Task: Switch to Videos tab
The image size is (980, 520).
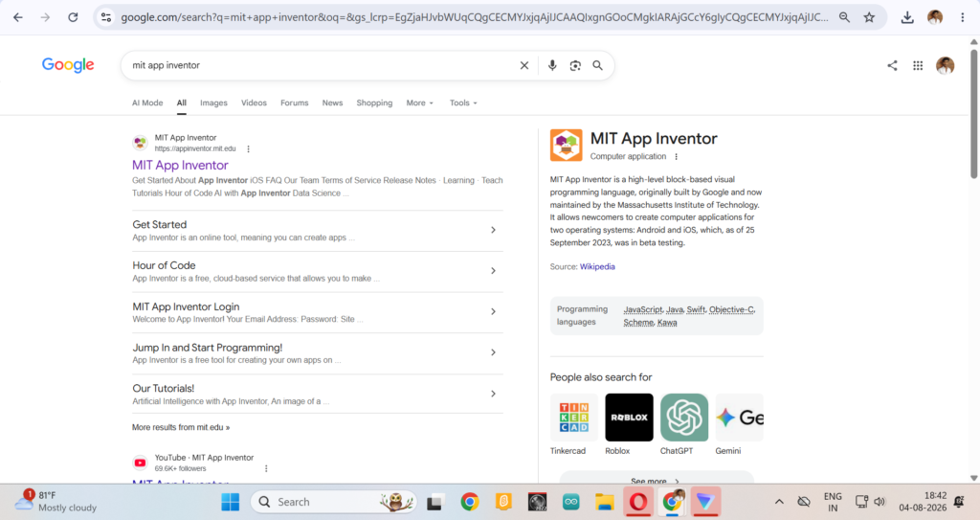Action: tap(254, 102)
